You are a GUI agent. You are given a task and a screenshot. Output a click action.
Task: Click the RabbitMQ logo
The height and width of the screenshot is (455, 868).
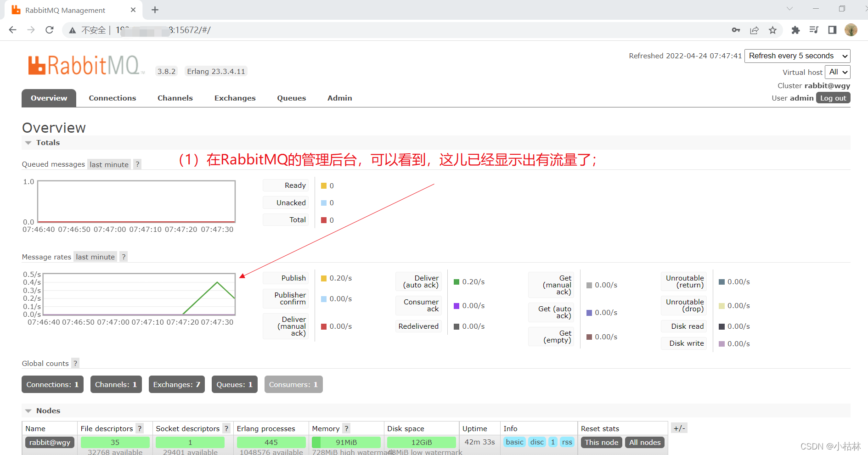86,65
